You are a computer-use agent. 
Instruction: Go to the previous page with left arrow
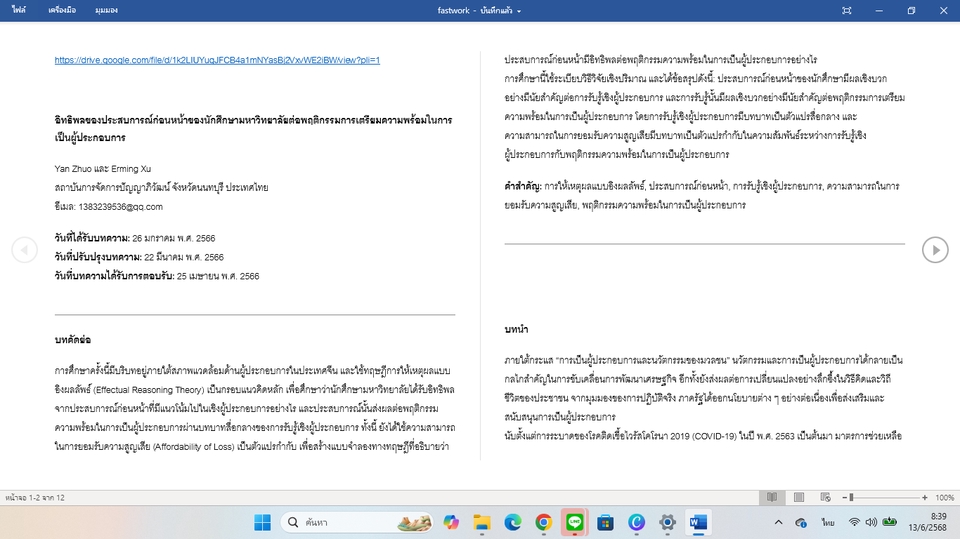[24, 250]
